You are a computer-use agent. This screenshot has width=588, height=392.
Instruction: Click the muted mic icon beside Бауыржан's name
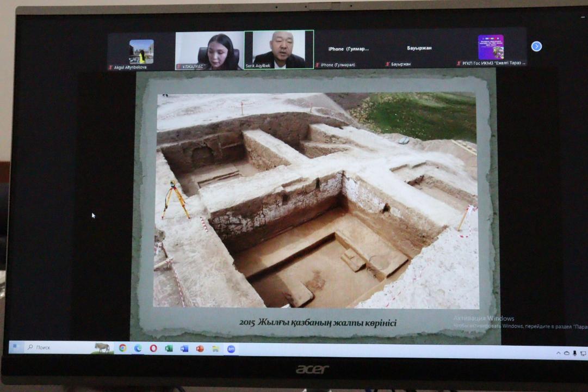pyautogui.click(x=388, y=64)
